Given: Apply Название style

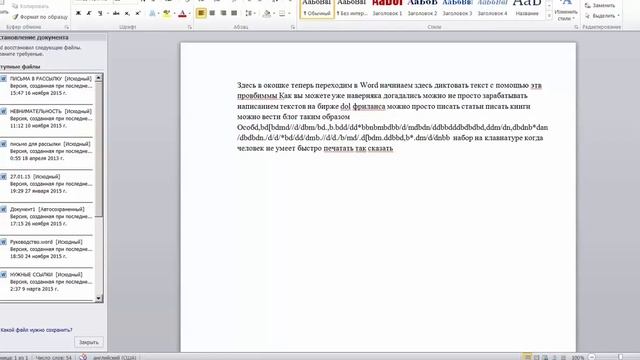Looking at the screenshot, I should [527, 8].
